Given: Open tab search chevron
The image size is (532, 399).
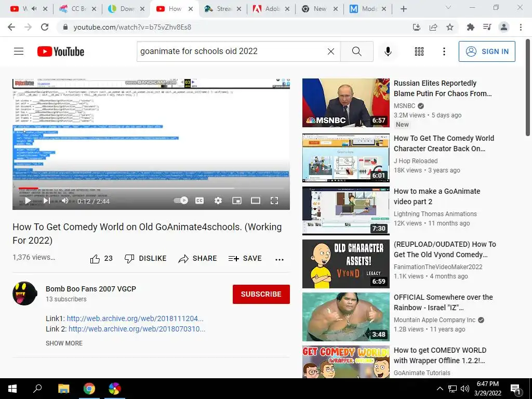Looking at the screenshot, I should [x=448, y=7].
